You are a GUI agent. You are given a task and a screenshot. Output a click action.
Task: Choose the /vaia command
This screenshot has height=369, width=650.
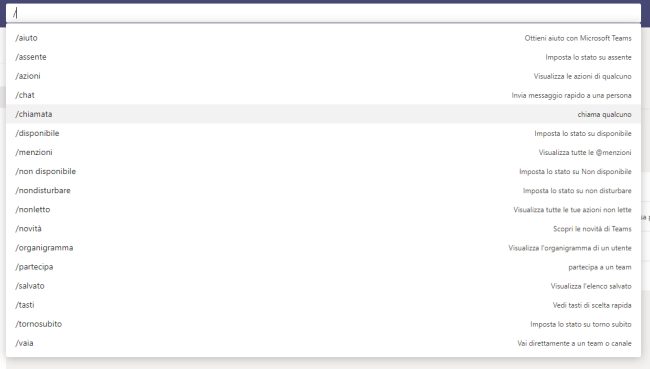point(323,343)
